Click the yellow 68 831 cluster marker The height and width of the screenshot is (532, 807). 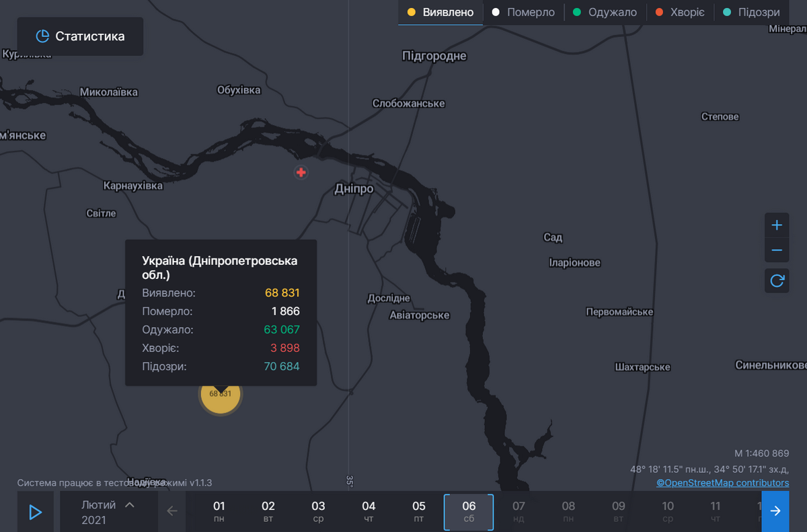click(220, 394)
